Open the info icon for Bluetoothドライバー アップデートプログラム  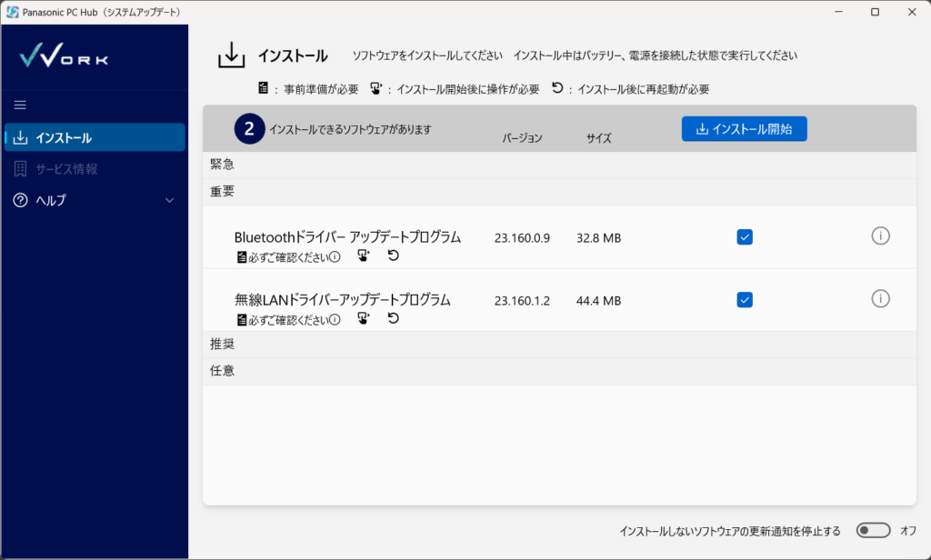[880, 235]
